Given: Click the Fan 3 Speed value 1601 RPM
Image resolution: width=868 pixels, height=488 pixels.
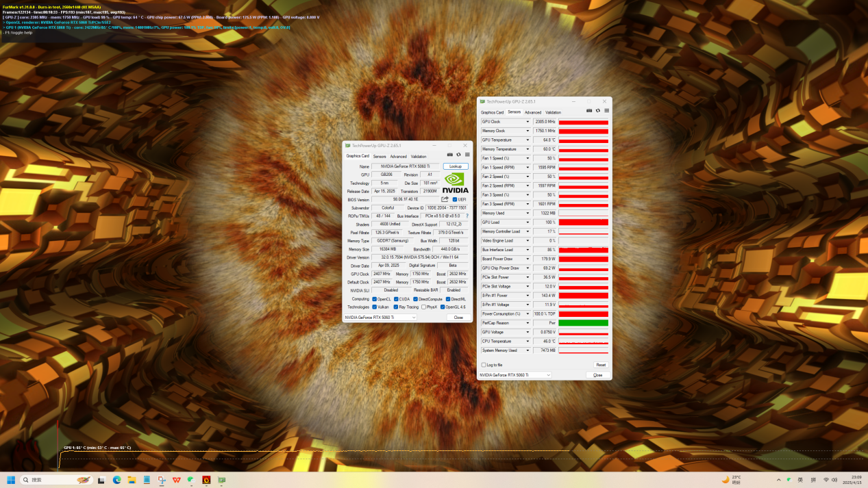Looking at the screenshot, I should point(545,204).
